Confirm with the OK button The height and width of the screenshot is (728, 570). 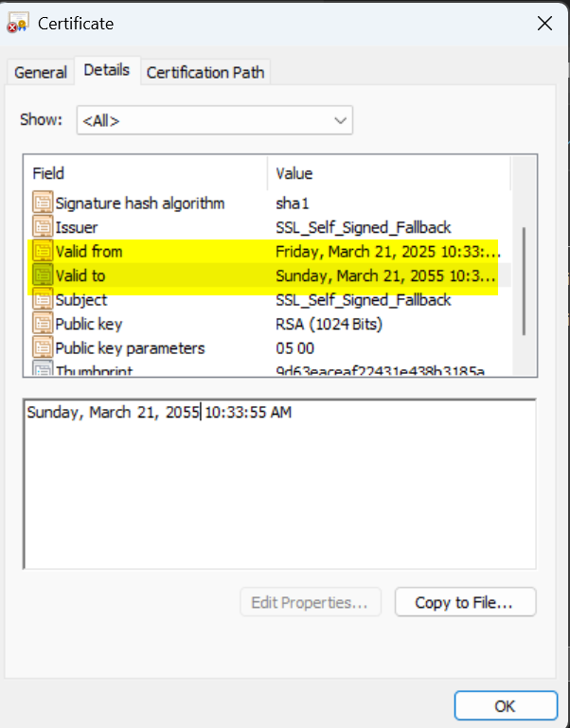tap(505, 705)
